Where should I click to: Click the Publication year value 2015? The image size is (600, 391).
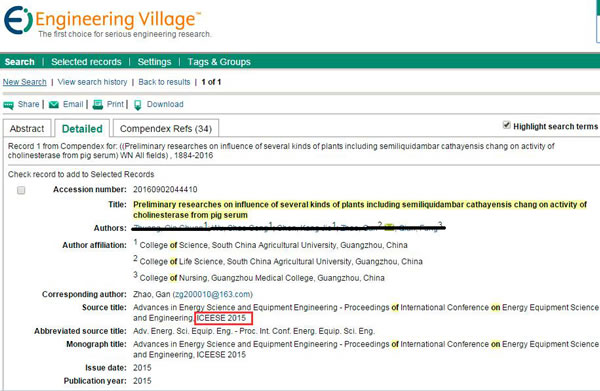coord(142,381)
